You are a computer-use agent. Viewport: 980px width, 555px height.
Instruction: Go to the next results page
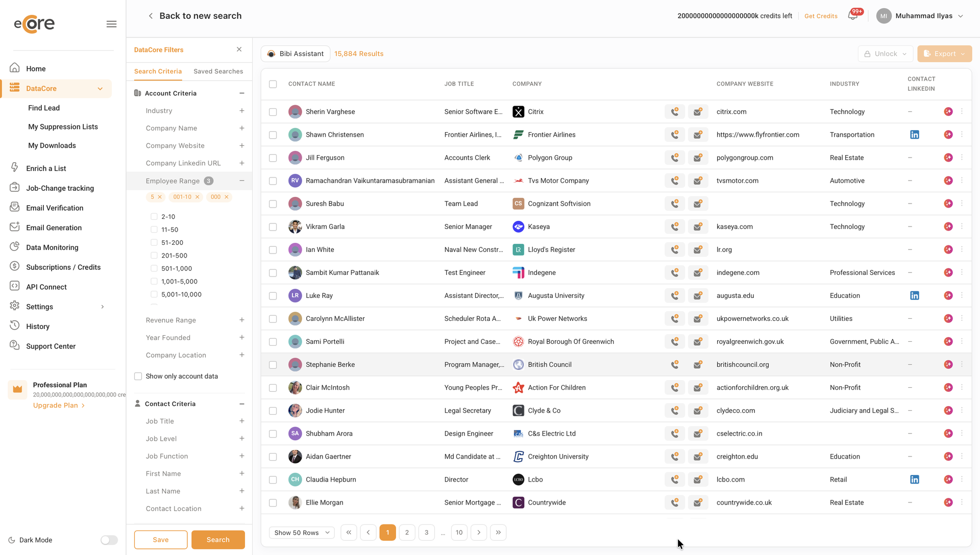pyautogui.click(x=479, y=533)
